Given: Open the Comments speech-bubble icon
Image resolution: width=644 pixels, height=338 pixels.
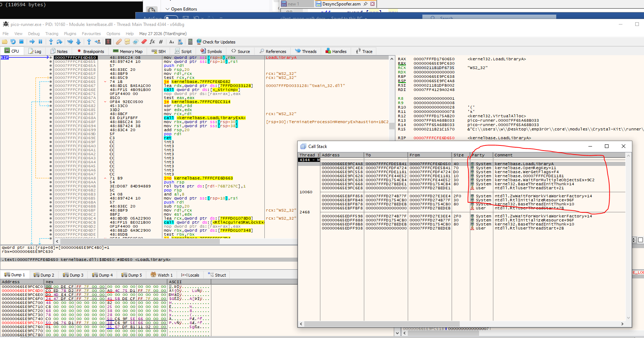Looking at the screenshot, I should [x=127, y=42].
